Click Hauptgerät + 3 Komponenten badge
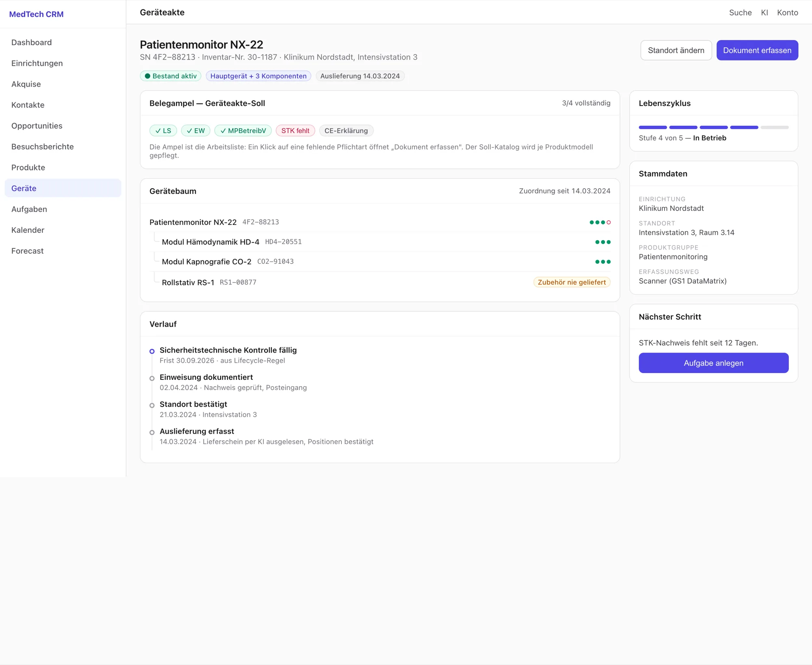Viewport: 812px width, 665px height. pyautogui.click(x=258, y=76)
